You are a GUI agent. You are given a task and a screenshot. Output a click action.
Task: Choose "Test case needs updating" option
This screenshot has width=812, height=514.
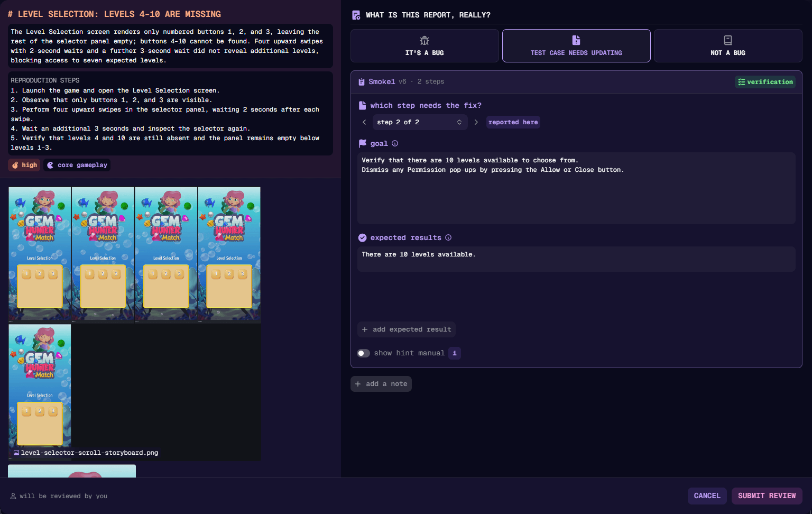tap(576, 46)
